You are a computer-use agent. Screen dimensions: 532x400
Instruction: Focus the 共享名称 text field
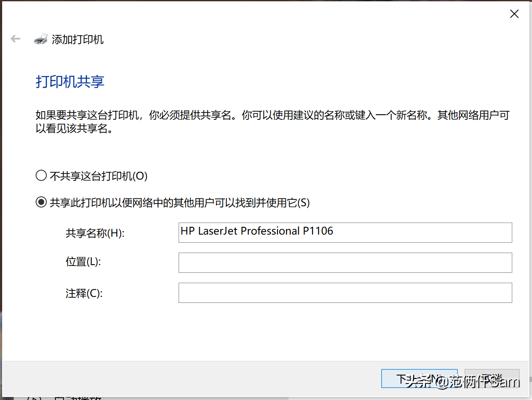(x=345, y=232)
